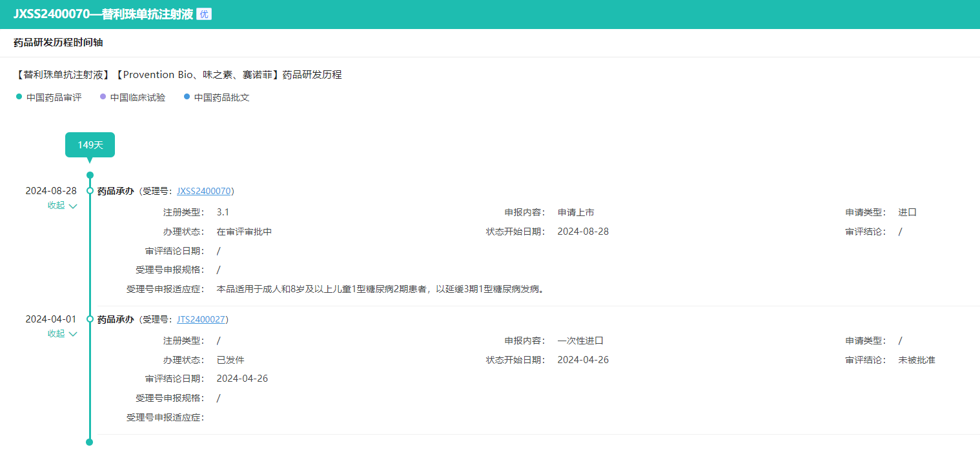The image size is (980, 456).
Task: Collapse the 2024-04-01 entry via 收起
Action: point(62,333)
